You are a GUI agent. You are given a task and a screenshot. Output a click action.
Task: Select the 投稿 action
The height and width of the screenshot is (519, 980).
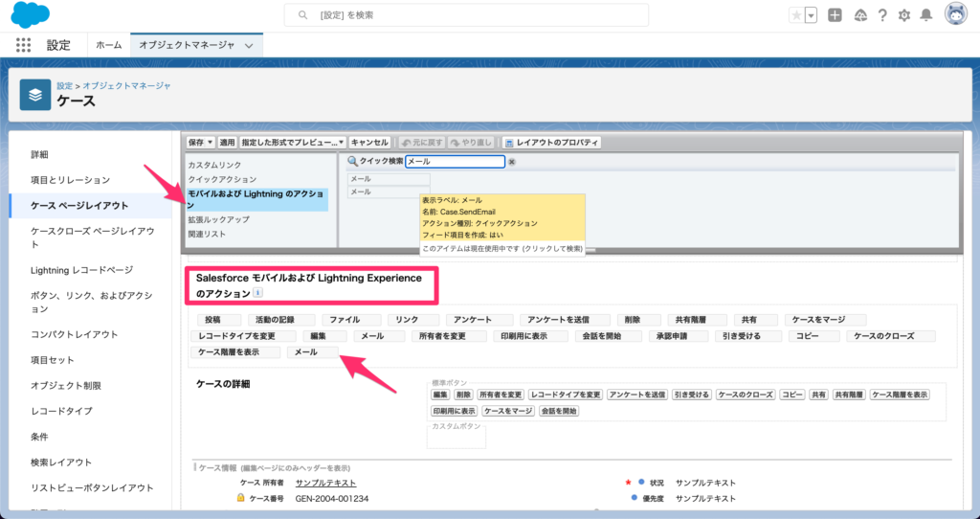pos(219,320)
